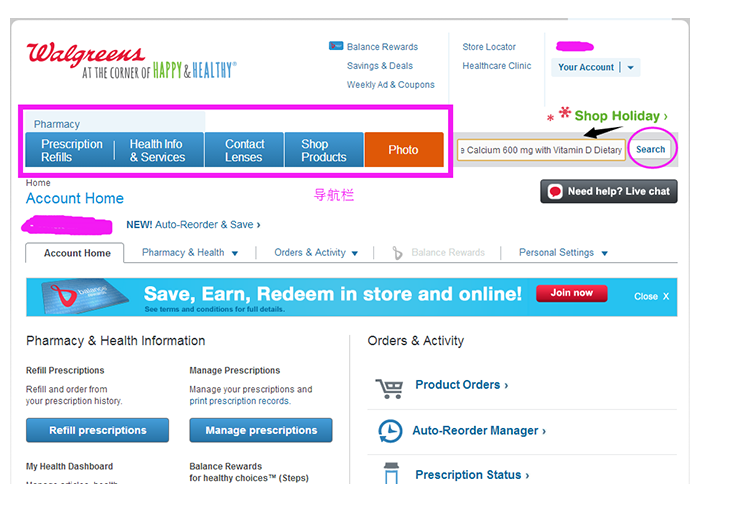Expand the Orders & Activity dropdown
The width and height of the screenshot is (733, 512).
click(355, 253)
